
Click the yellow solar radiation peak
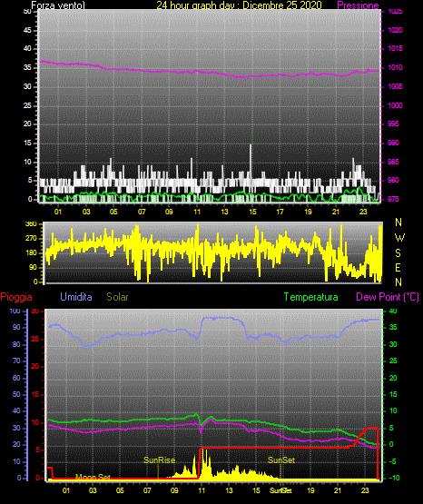click(x=203, y=463)
